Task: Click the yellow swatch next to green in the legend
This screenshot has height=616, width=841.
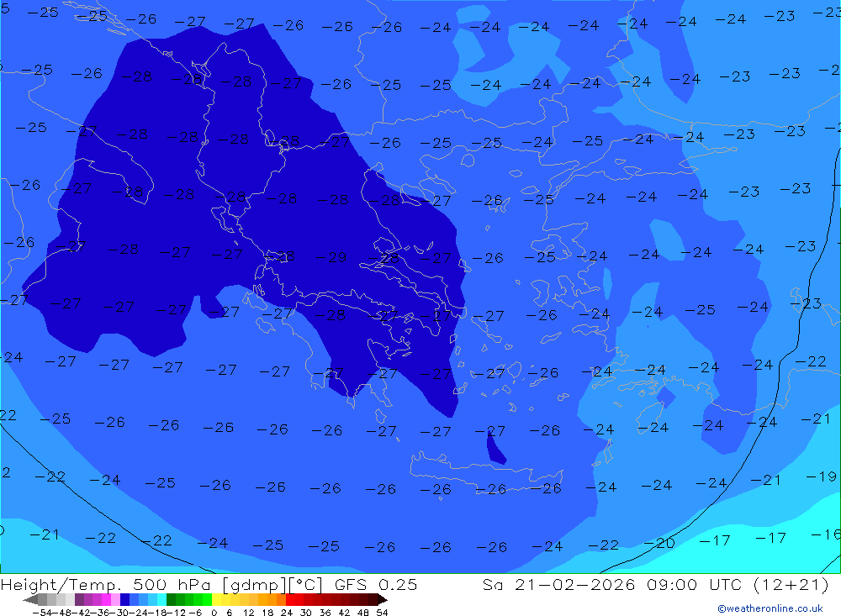Action: coord(217,599)
